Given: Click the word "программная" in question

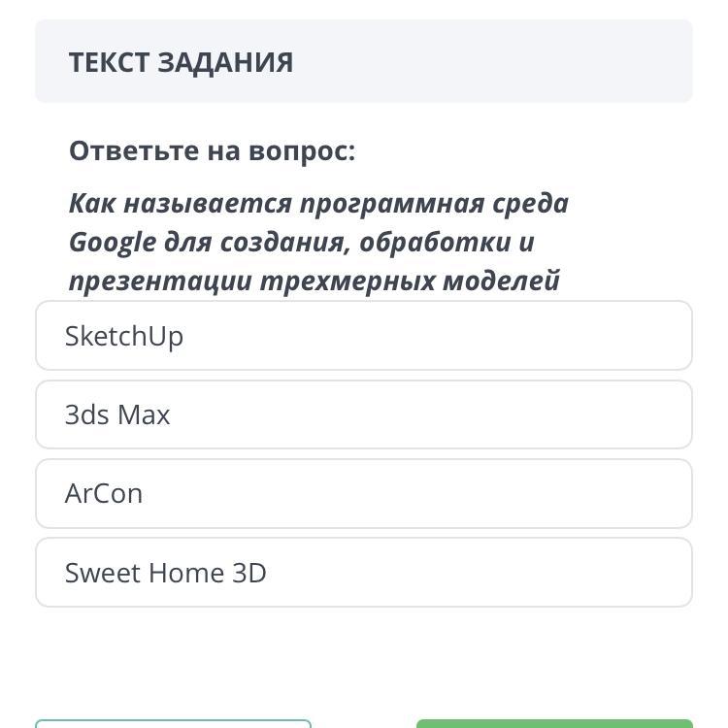Looking at the screenshot, I should pos(391,204).
